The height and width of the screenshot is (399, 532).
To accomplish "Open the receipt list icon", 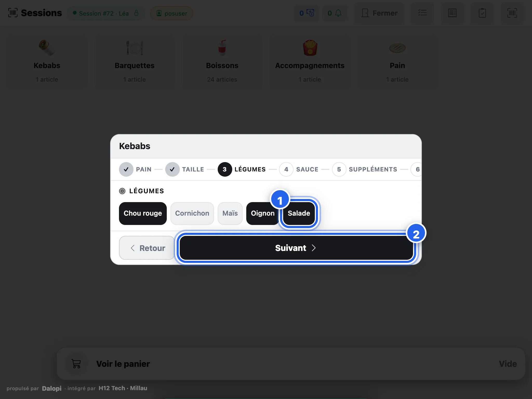I will 452,13.
